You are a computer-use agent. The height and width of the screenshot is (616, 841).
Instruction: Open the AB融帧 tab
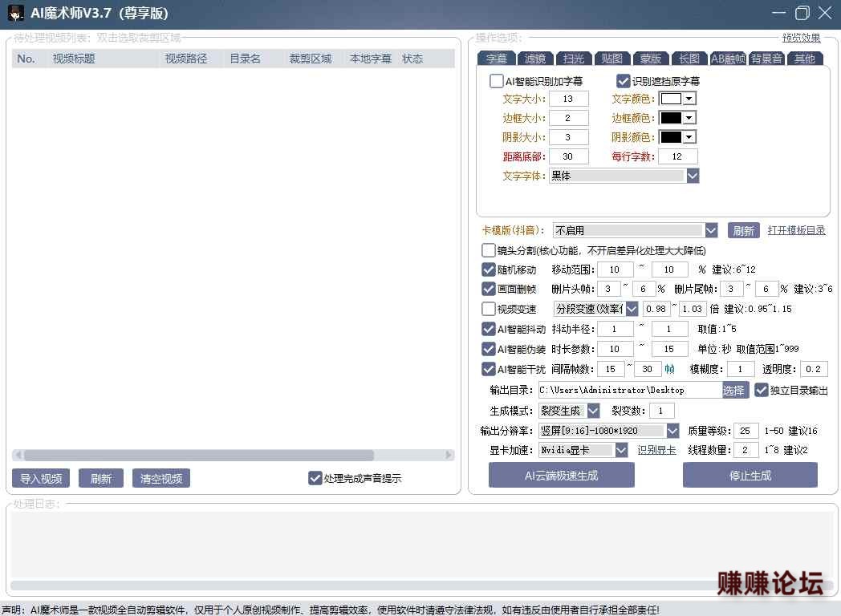(x=728, y=59)
